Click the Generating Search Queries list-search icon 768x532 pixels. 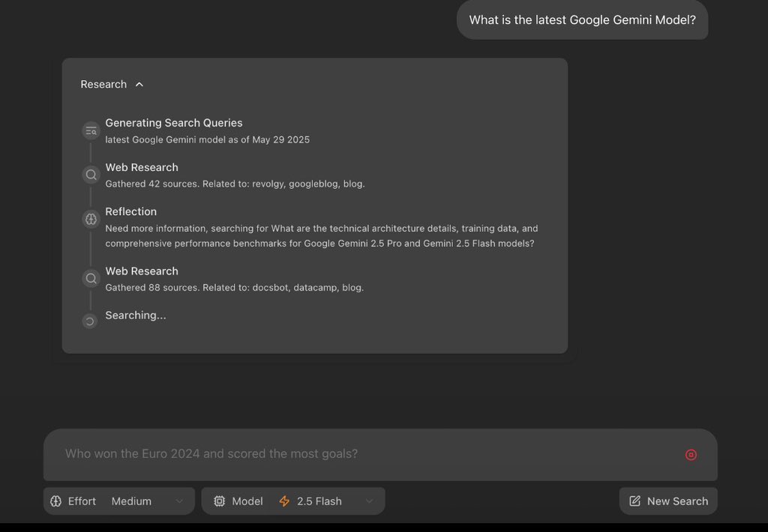click(x=91, y=130)
